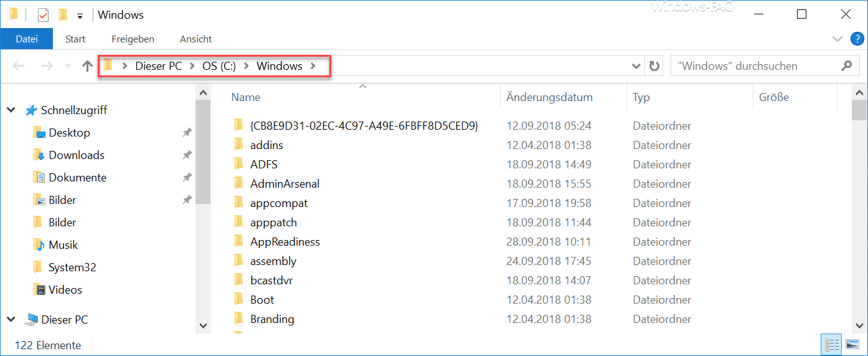Select Desktop in the navigation pane
Viewport: 868px width, 356px height.
(69, 133)
